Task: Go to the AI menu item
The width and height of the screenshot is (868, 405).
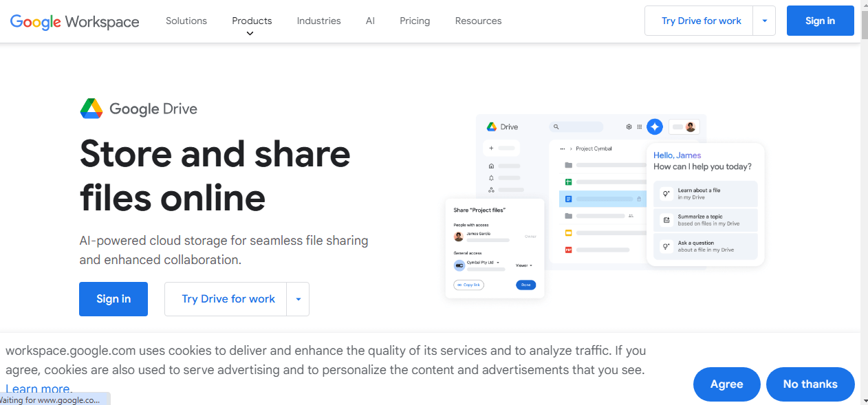Action: [370, 21]
